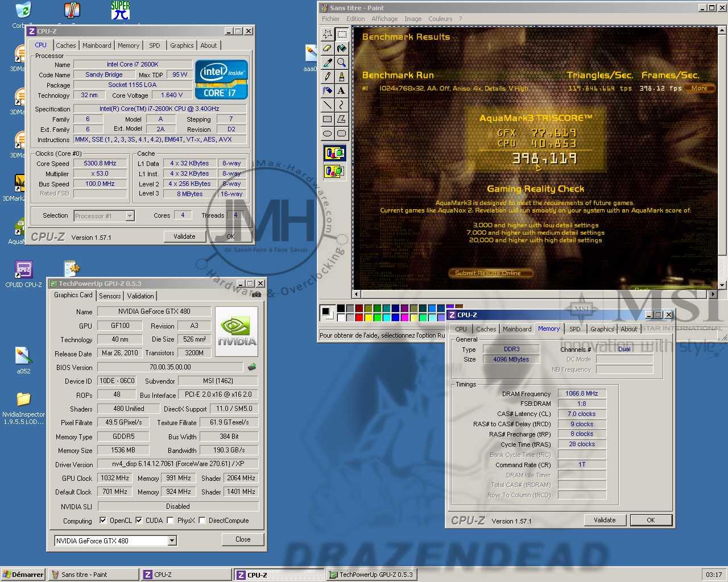Switch to Sans titre - Paint taskbar item

click(93, 575)
